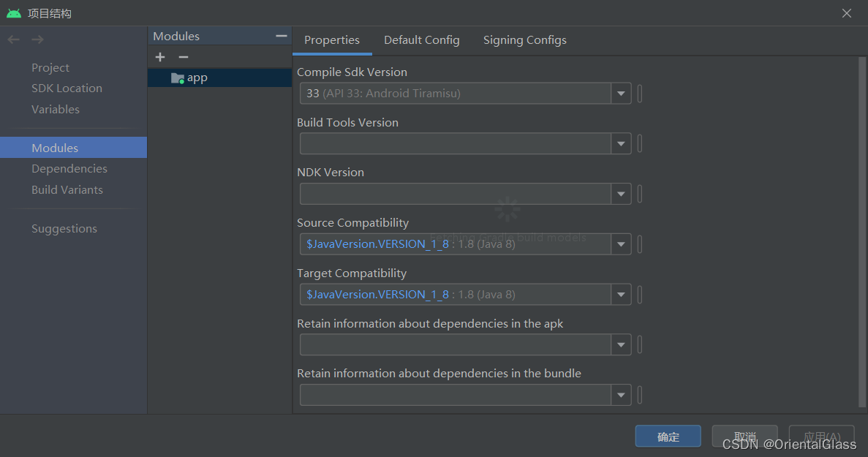Screen dimensions: 868x457
Task: Go to the Dependencies section
Action: pos(69,169)
